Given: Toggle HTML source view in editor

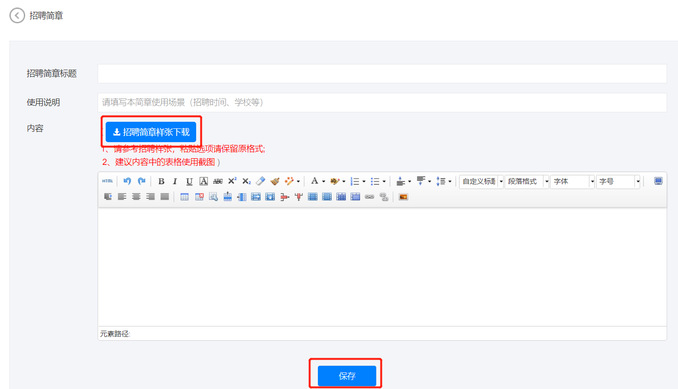Looking at the screenshot, I should coord(107,181).
